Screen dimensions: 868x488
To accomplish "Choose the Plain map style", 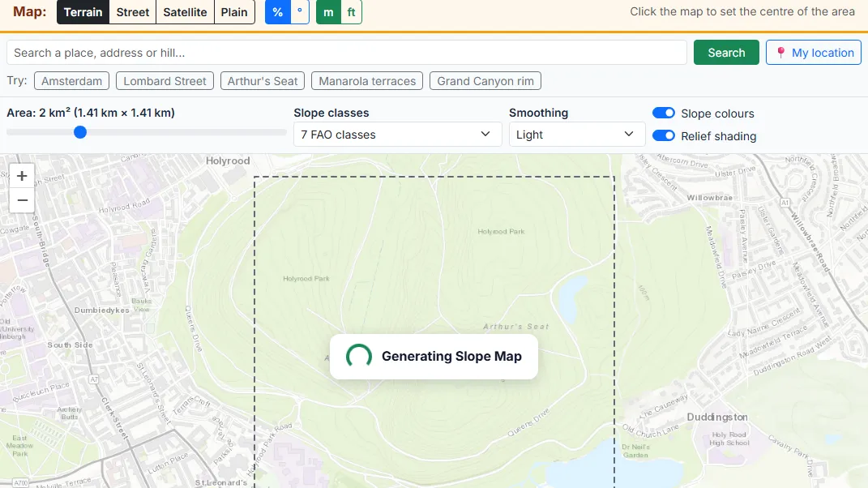I will tap(234, 12).
